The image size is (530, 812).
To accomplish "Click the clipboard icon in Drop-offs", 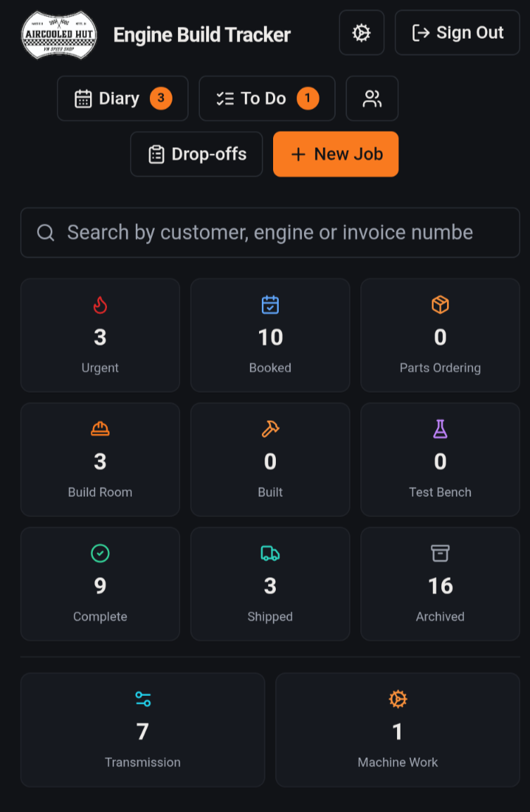I will (x=156, y=154).
